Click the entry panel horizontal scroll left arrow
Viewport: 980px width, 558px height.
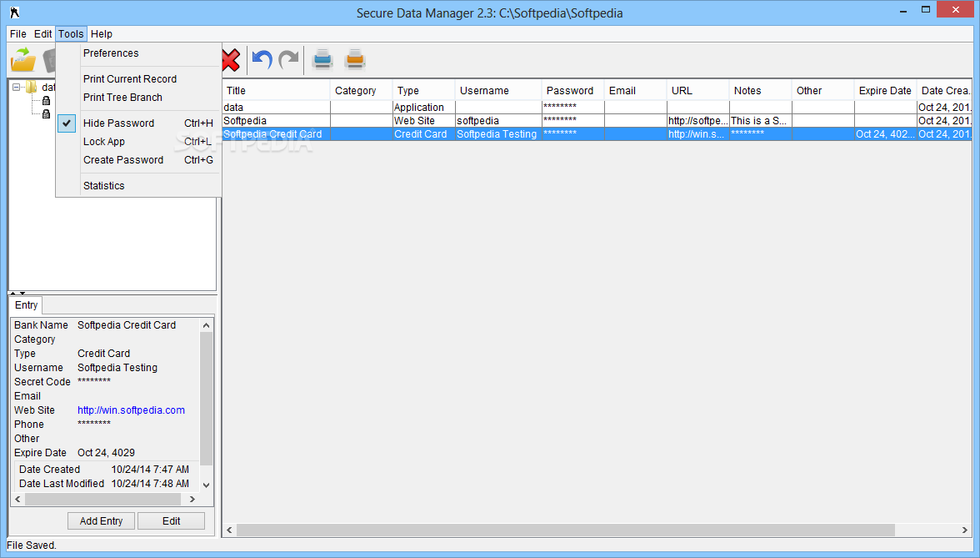[x=18, y=499]
